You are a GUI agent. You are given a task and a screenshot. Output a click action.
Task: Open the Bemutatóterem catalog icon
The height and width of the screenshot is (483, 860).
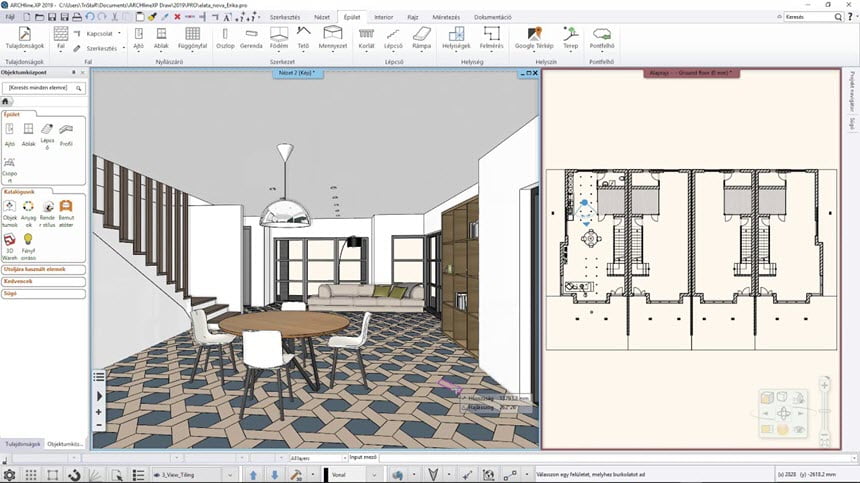click(66, 212)
